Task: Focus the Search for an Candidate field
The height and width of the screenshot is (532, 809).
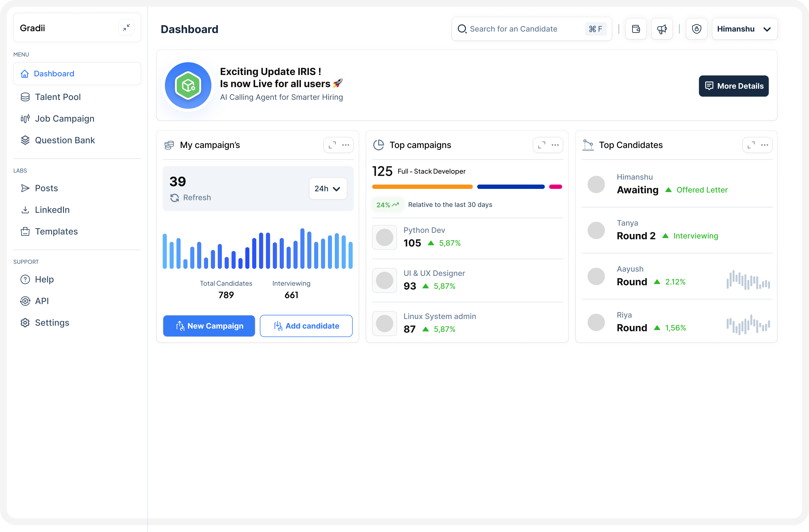Action: pos(524,29)
